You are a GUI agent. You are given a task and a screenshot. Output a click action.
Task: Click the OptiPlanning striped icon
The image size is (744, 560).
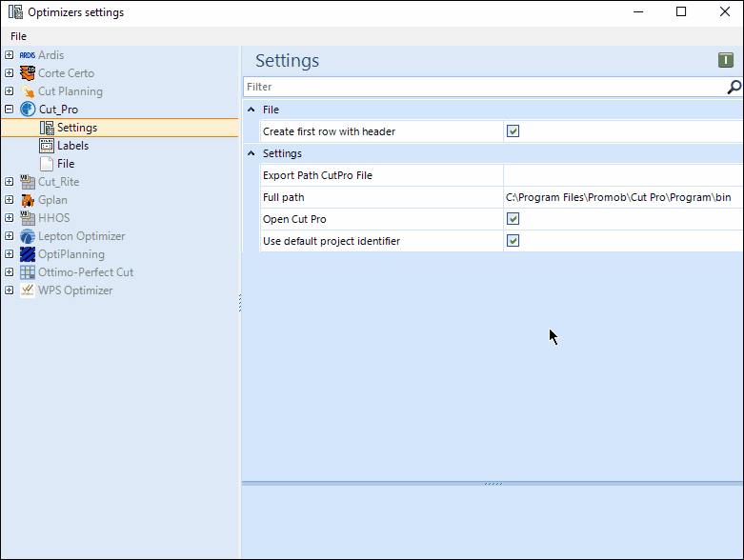point(28,254)
